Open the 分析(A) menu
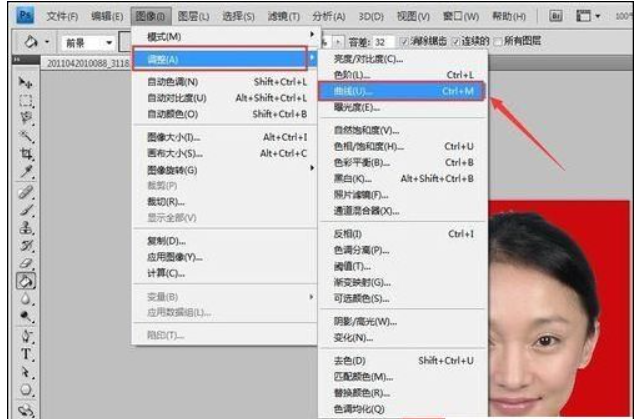635x419 pixels. pos(329,16)
